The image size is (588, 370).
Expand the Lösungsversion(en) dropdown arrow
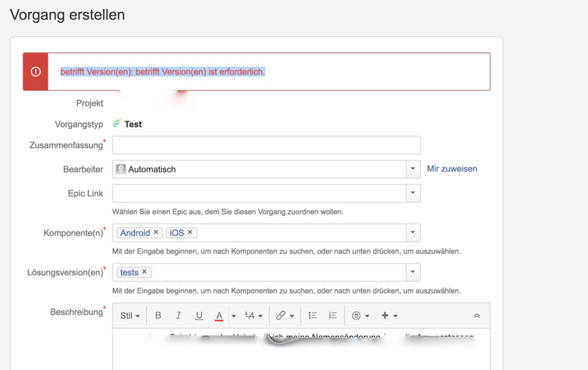tap(413, 272)
